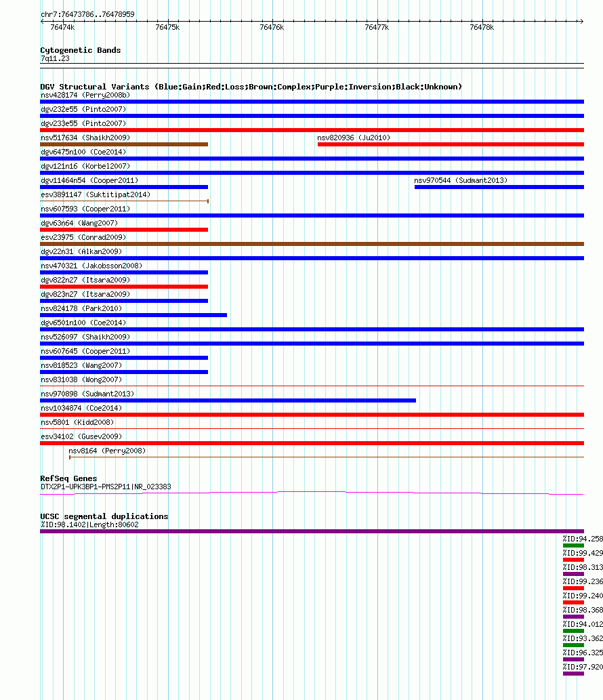Click the nsv820936 (Ju2010) label
Screen dimensions: 603x700
pos(354,138)
